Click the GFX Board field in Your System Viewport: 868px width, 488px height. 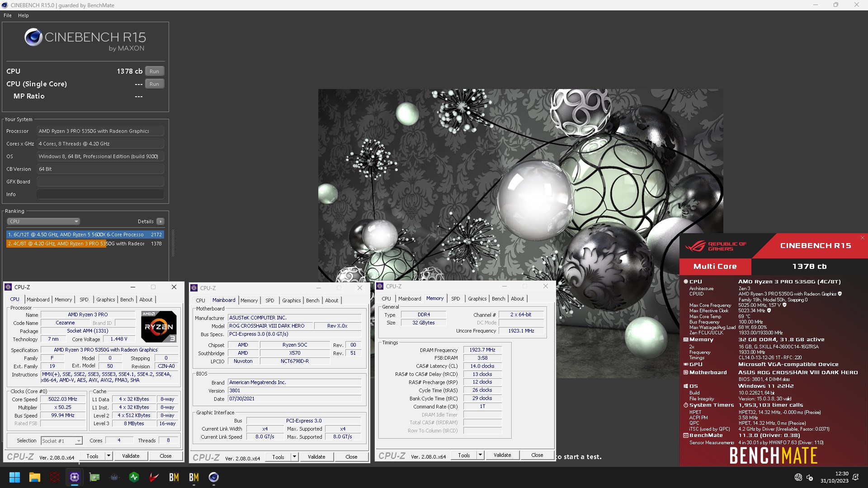(100, 182)
